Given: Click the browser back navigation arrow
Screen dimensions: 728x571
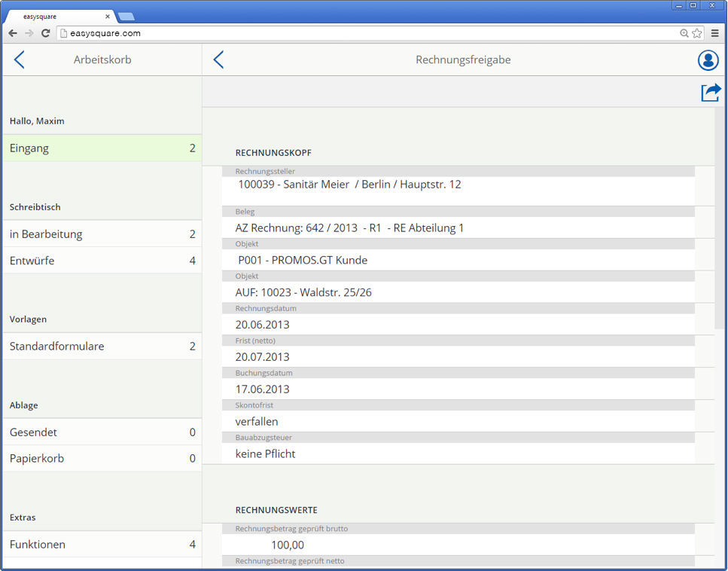Looking at the screenshot, I should (13, 33).
